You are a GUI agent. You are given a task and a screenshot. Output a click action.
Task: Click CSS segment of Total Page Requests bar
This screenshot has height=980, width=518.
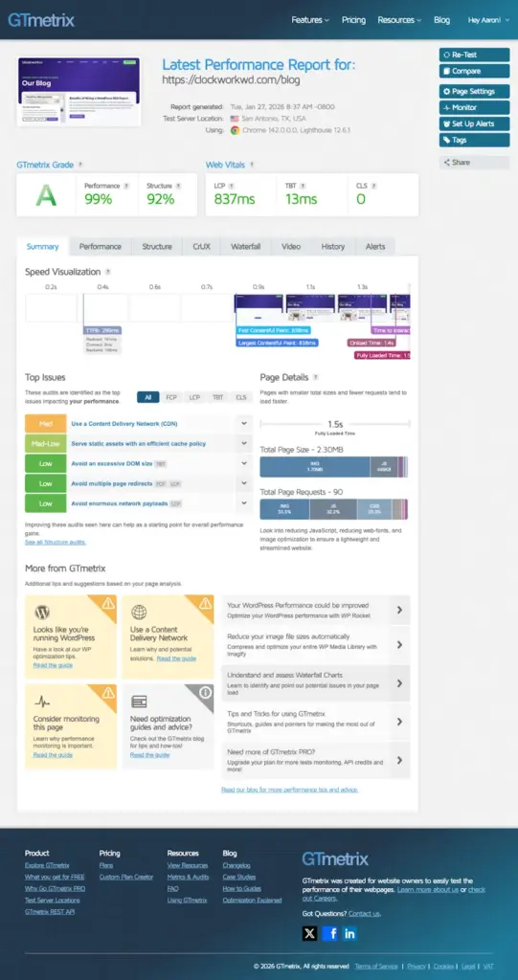(x=374, y=509)
